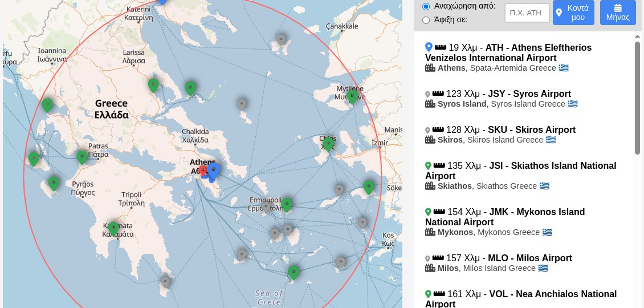Select green Skiathos airport marker on map
This screenshot has height=308, width=644.
[x=190, y=88]
